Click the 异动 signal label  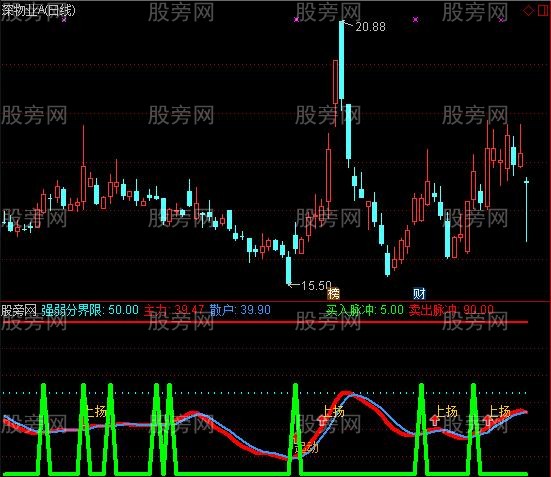tap(307, 447)
